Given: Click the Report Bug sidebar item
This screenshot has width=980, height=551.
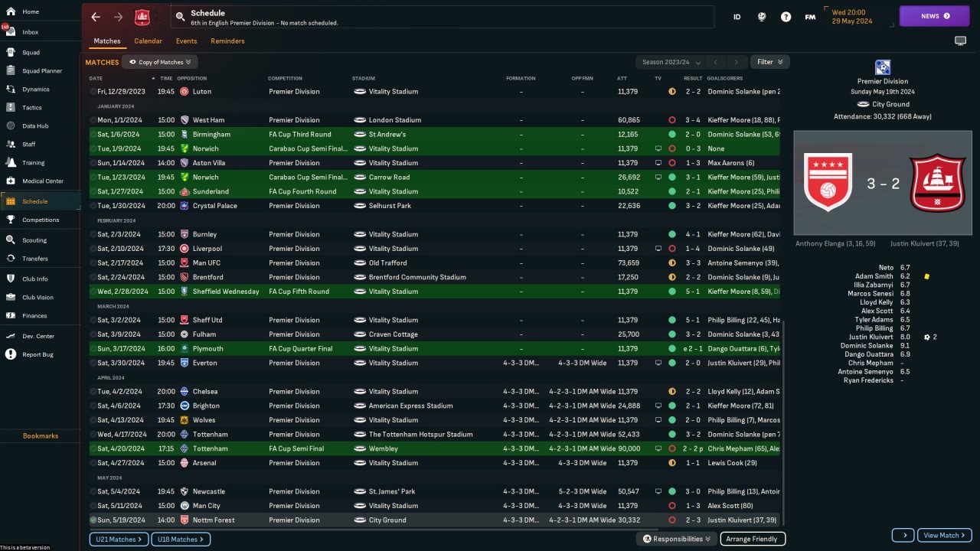Looking at the screenshot, I should click(x=38, y=354).
